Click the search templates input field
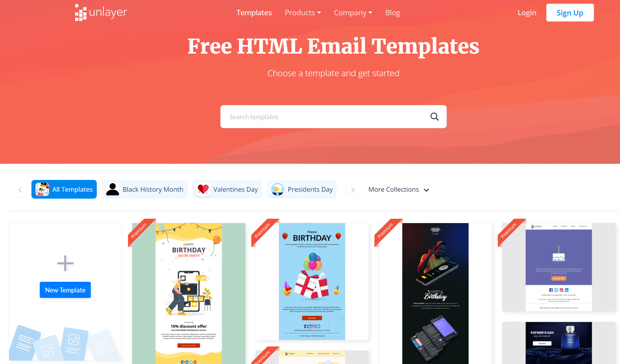Viewport: 620px width, 364px height. coord(333,116)
